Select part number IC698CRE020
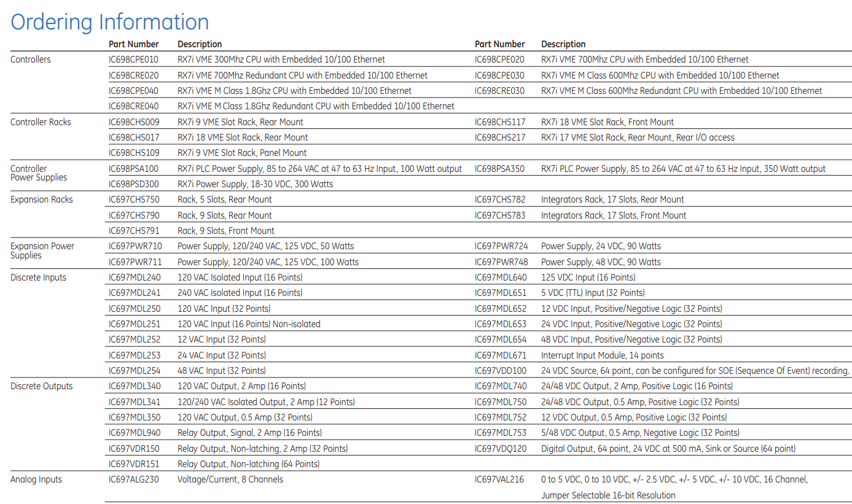The height and width of the screenshot is (504, 852). 133,76
